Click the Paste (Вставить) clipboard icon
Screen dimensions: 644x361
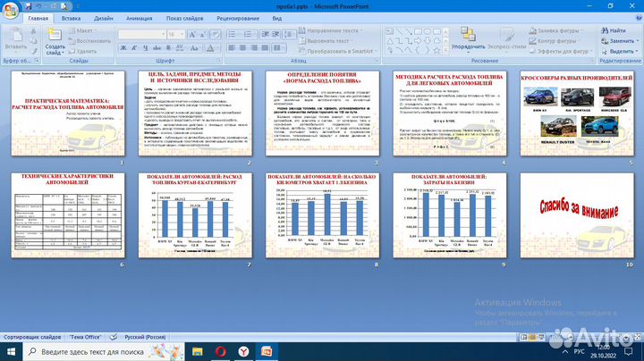16,35
